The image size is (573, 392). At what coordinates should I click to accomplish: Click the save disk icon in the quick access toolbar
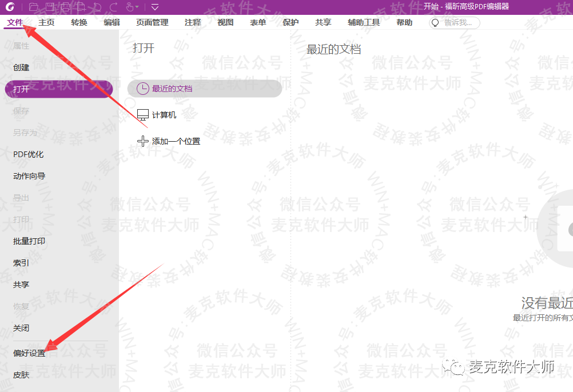coord(50,6)
